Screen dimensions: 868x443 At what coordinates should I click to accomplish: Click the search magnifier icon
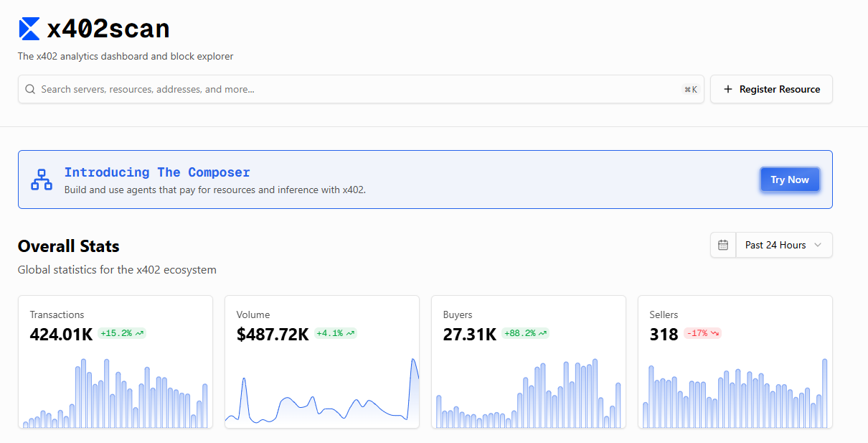(x=30, y=90)
